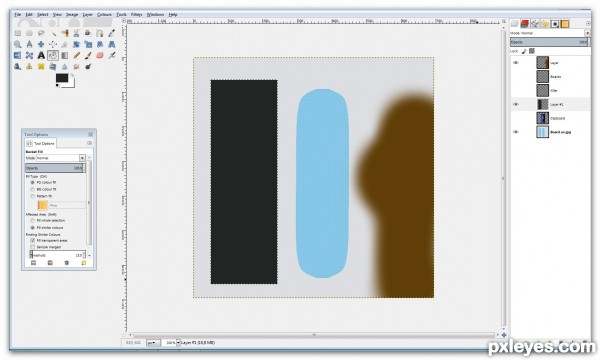Open the Filters menu
The width and height of the screenshot is (600, 360).
point(136,15)
